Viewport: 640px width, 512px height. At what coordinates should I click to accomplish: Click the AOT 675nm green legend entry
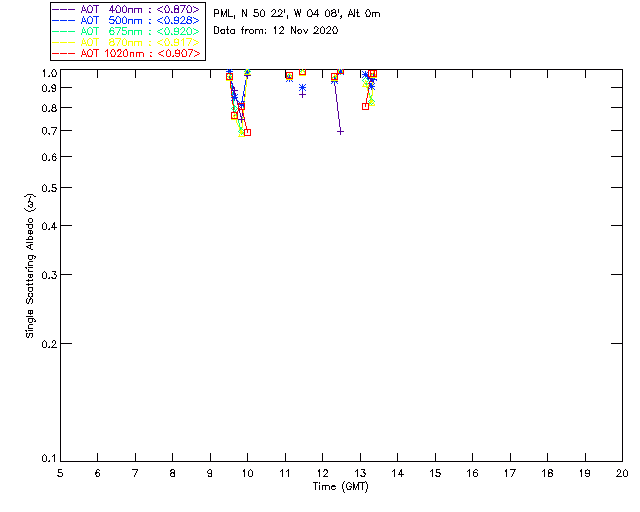click(x=126, y=31)
